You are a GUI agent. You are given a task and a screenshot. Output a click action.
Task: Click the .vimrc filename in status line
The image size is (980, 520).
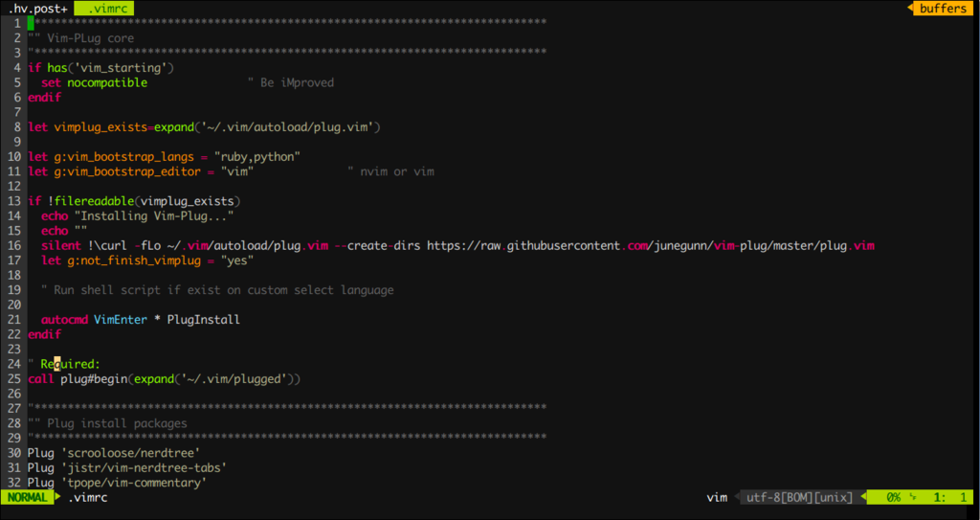pyautogui.click(x=87, y=497)
